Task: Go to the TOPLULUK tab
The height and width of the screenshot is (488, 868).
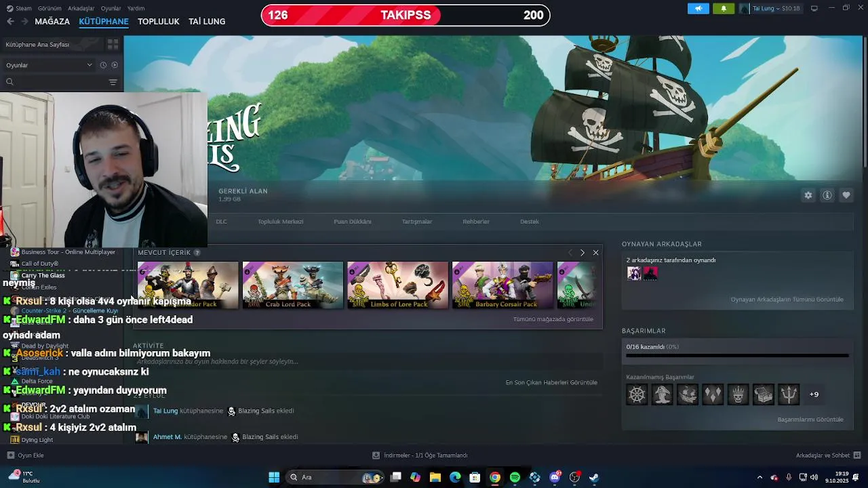Action: [x=159, y=22]
